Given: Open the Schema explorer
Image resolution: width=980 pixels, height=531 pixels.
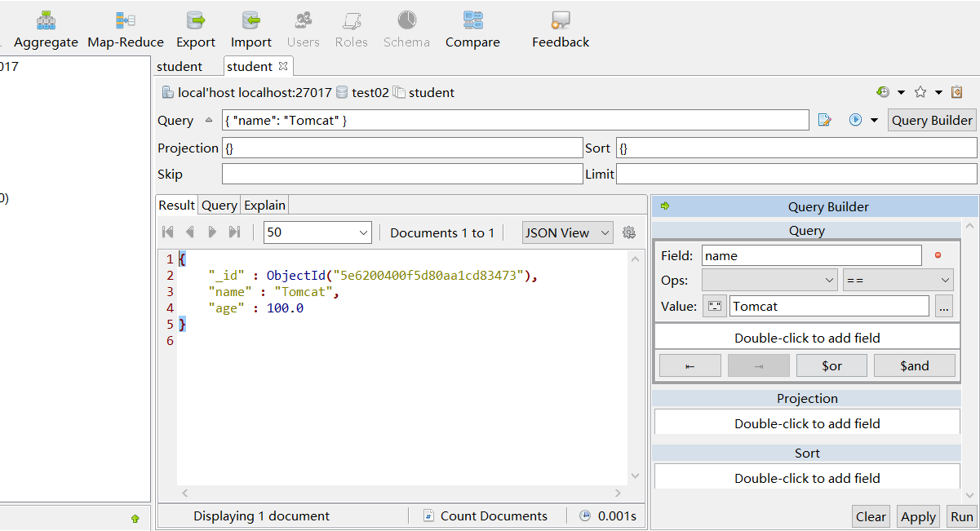Looking at the screenshot, I should [406, 30].
